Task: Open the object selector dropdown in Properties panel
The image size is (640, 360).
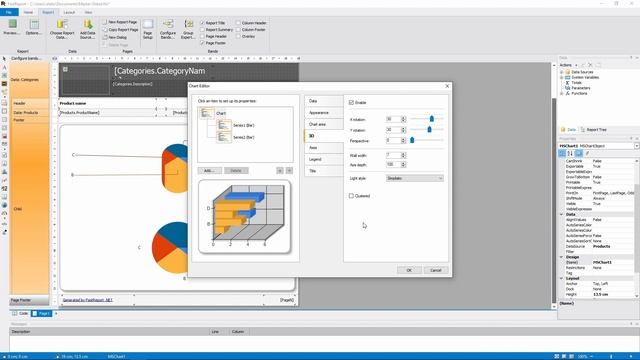Action: (636, 146)
